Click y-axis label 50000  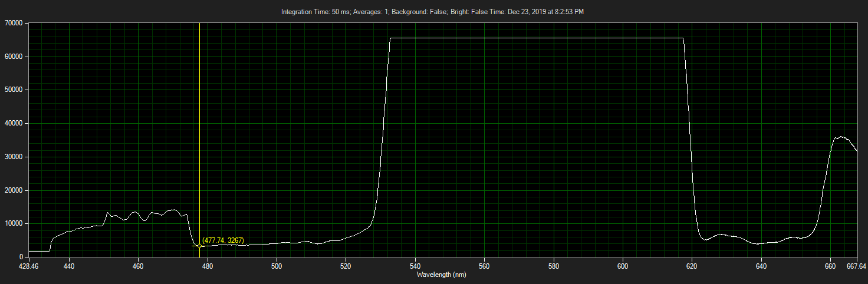pos(13,90)
